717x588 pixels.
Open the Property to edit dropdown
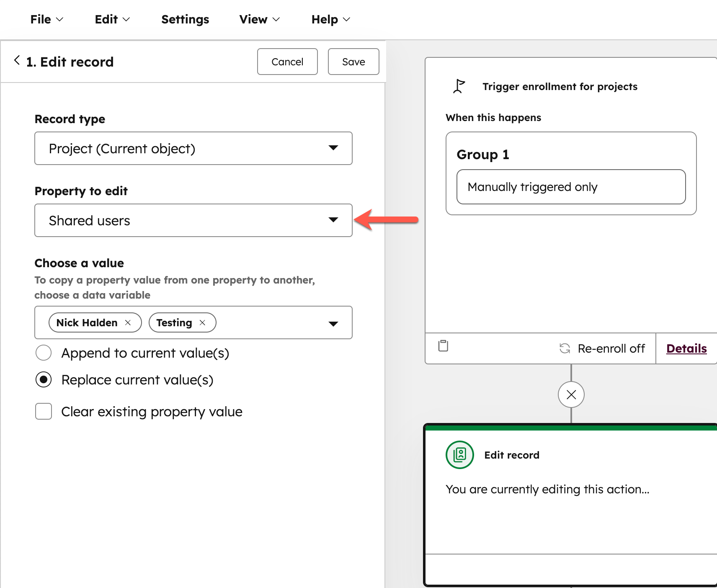[193, 221]
